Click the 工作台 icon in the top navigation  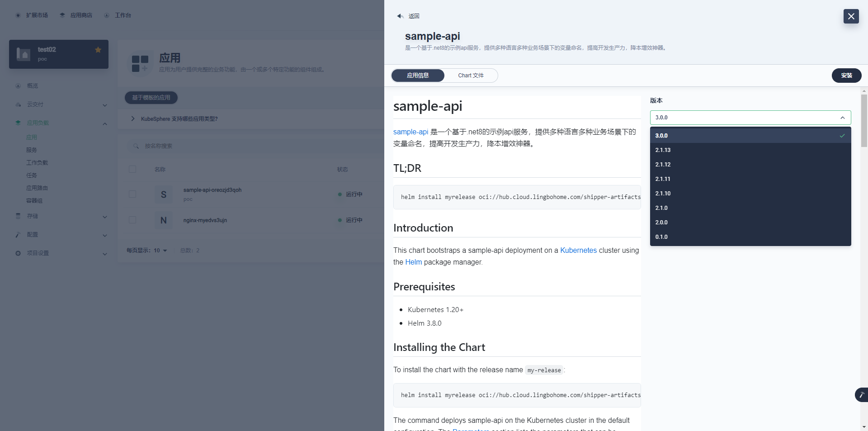tap(107, 15)
